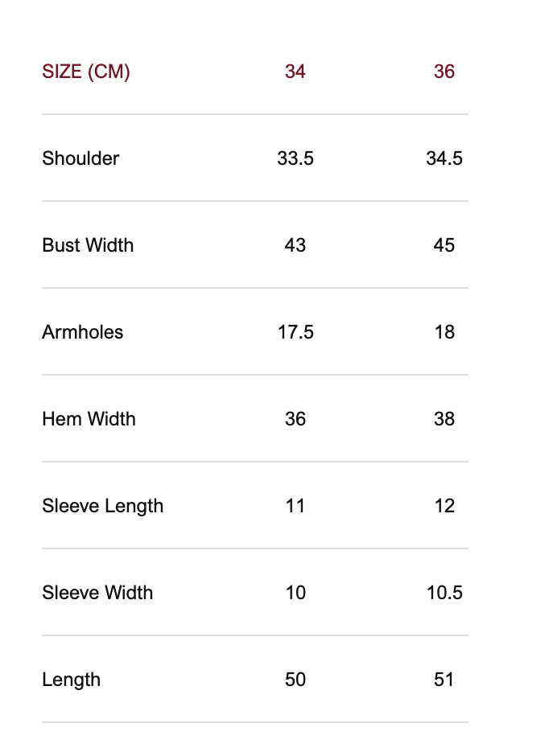Click the Sleeve Width row label
The width and height of the screenshot is (549, 756).
point(97,593)
